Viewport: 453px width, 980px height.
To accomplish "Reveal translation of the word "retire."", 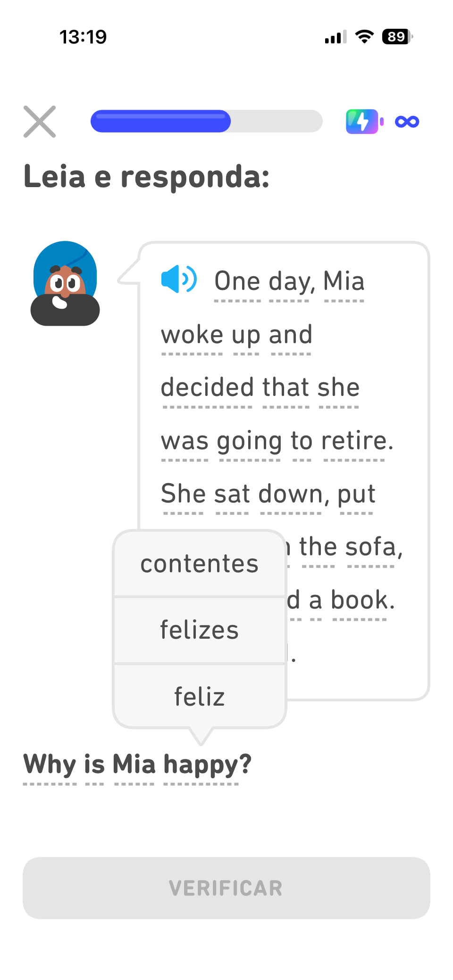I will point(357,441).
